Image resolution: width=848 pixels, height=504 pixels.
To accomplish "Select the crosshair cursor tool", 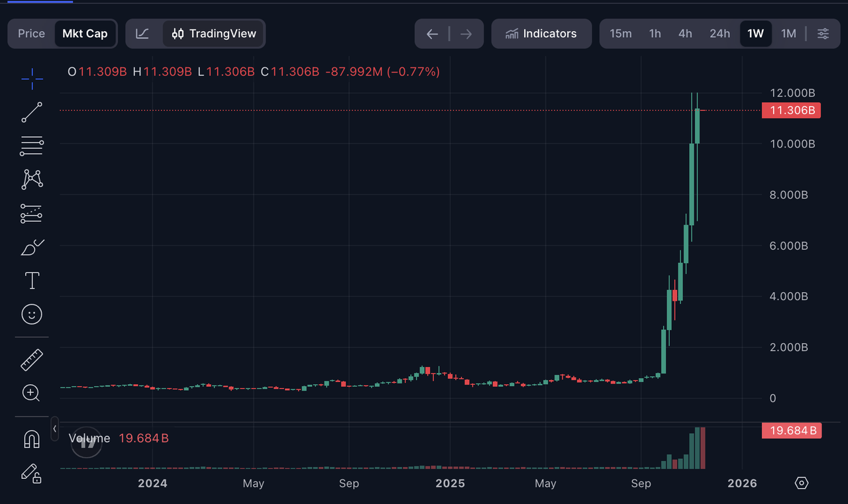I will click(x=31, y=78).
